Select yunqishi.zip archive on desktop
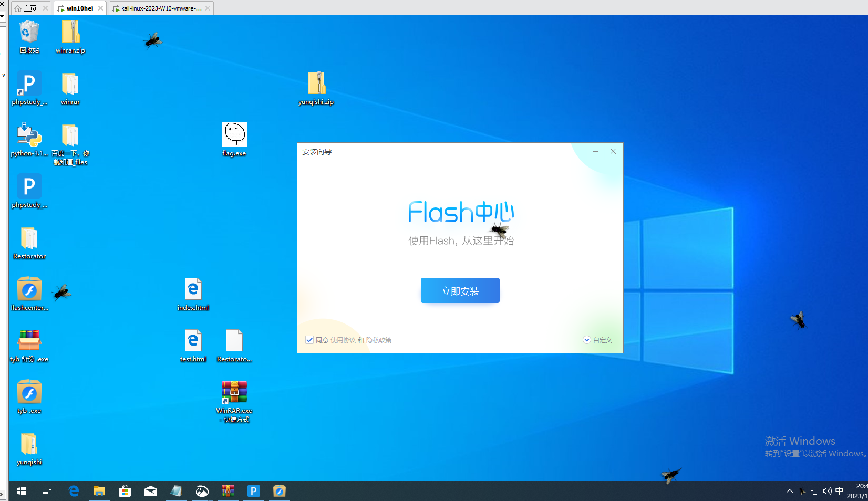Image resolution: width=868 pixels, height=501 pixels. 316,88
